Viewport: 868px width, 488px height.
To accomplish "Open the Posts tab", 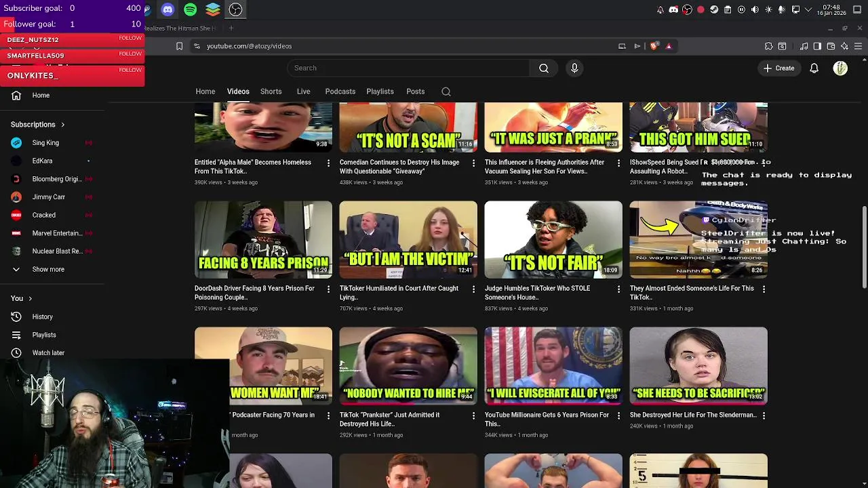I will click(415, 91).
